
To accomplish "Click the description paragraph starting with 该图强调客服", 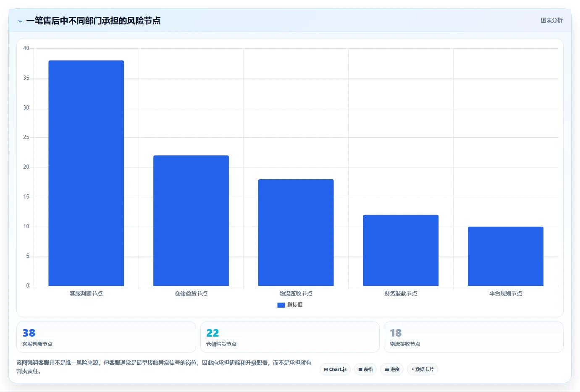I will tap(164, 367).
